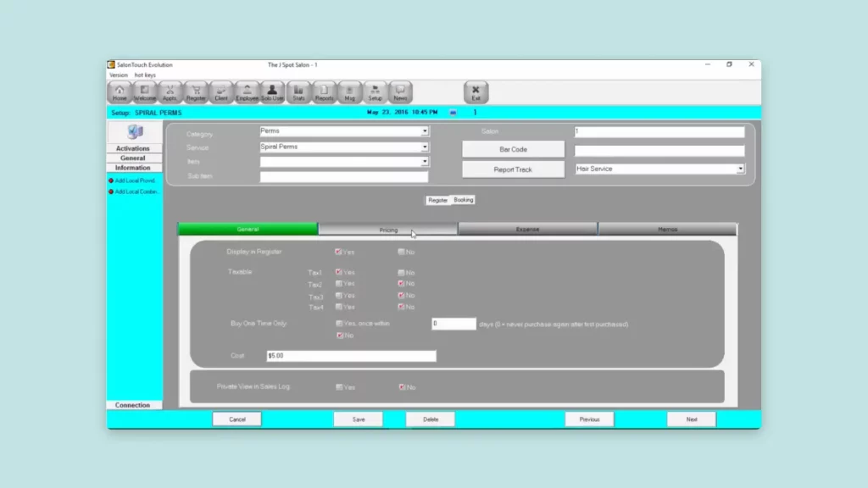Open the Home screen icon
This screenshot has height=488, width=868.
pos(119,91)
